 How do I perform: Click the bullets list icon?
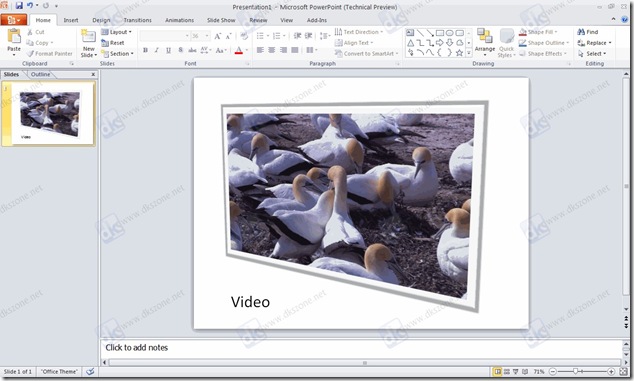coord(260,36)
